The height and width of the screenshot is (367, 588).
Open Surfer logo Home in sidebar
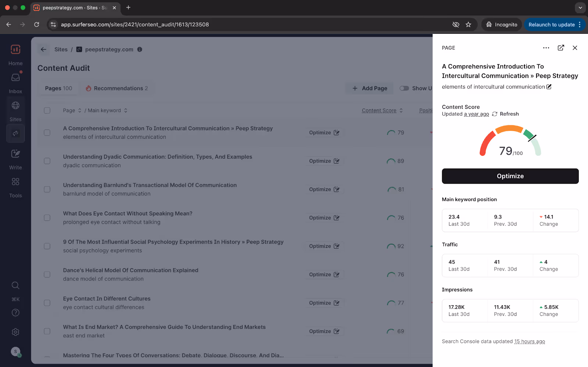(15, 50)
